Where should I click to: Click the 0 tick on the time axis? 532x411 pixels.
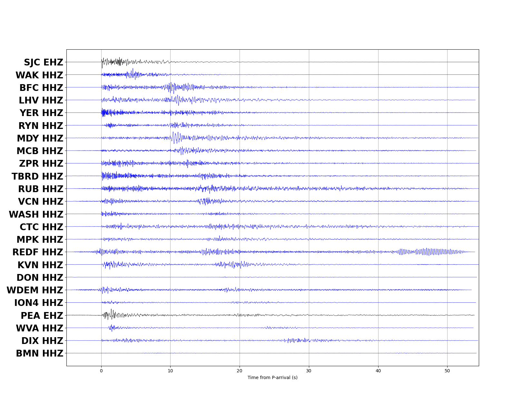click(101, 371)
